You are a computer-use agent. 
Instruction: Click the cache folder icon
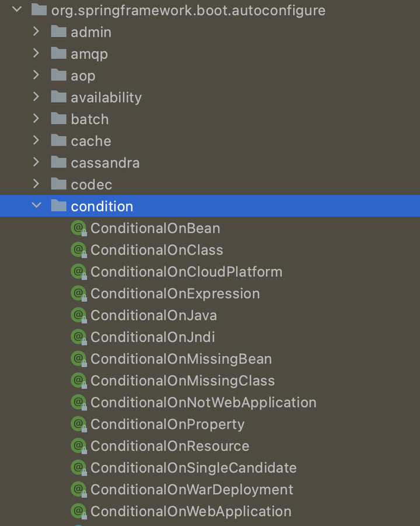click(59, 141)
